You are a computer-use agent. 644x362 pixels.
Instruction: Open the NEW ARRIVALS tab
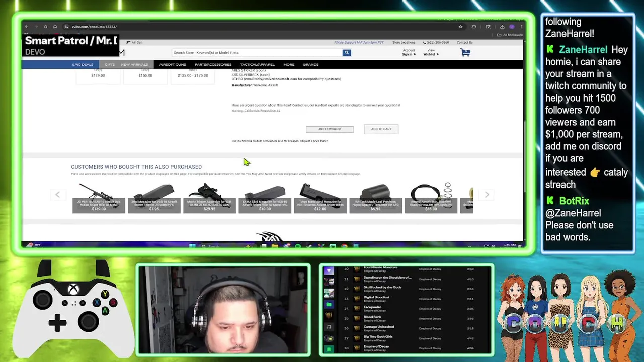click(x=134, y=64)
